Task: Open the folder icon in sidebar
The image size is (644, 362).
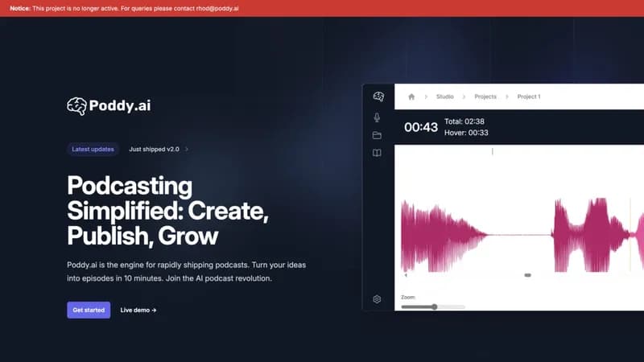Action: click(x=377, y=135)
